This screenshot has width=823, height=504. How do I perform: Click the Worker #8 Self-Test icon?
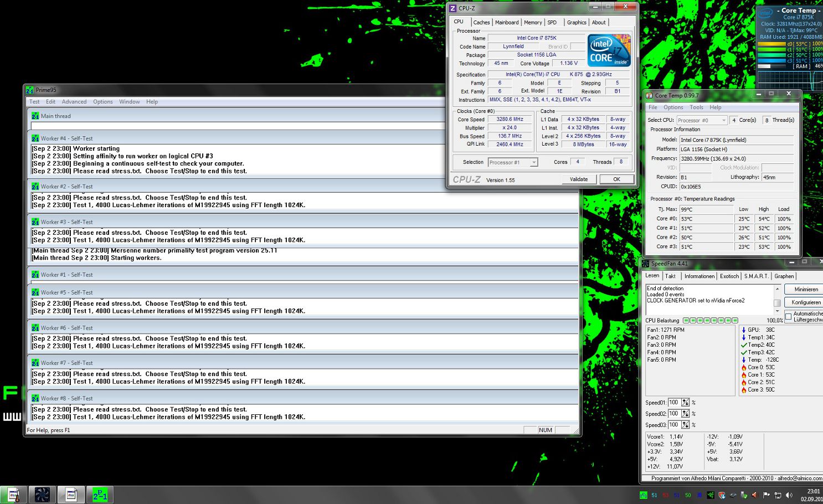pyautogui.click(x=35, y=398)
